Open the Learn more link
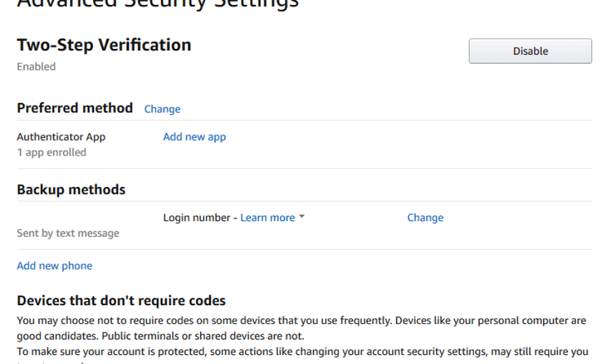602x364 pixels. pos(267,218)
